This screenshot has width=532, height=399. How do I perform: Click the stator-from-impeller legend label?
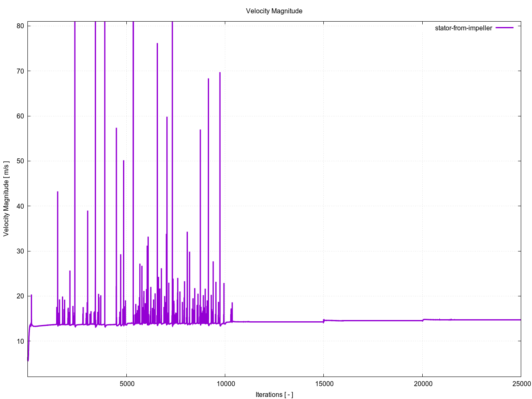tap(463, 28)
